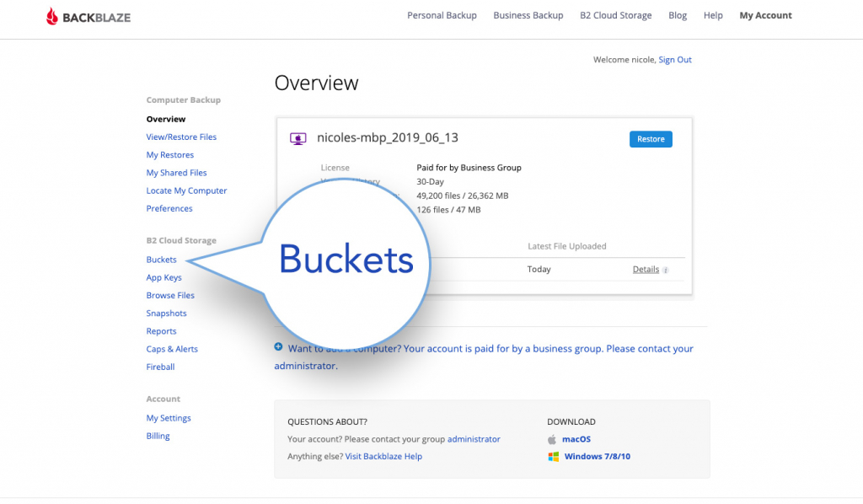Click the Windows 7/8/10 download link
The width and height of the screenshot is (863, 504).
598,456
